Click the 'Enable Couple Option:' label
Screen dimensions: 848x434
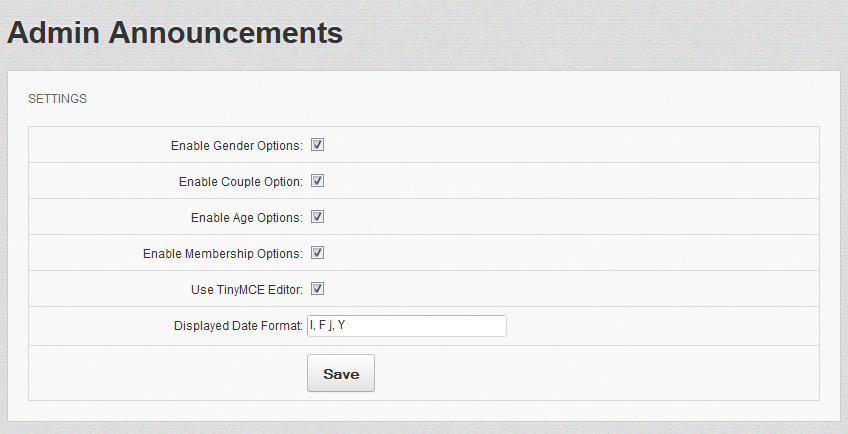click(x=240, y=182)
